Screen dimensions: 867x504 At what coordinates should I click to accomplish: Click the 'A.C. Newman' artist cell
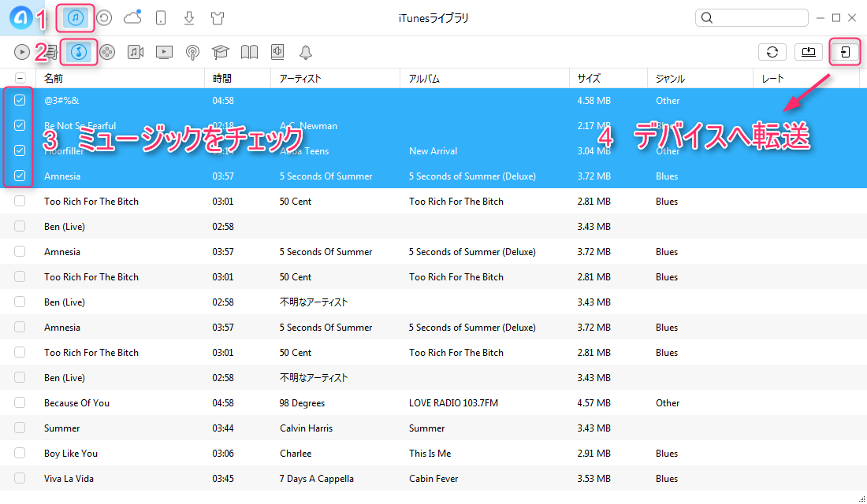click(308, 126)
